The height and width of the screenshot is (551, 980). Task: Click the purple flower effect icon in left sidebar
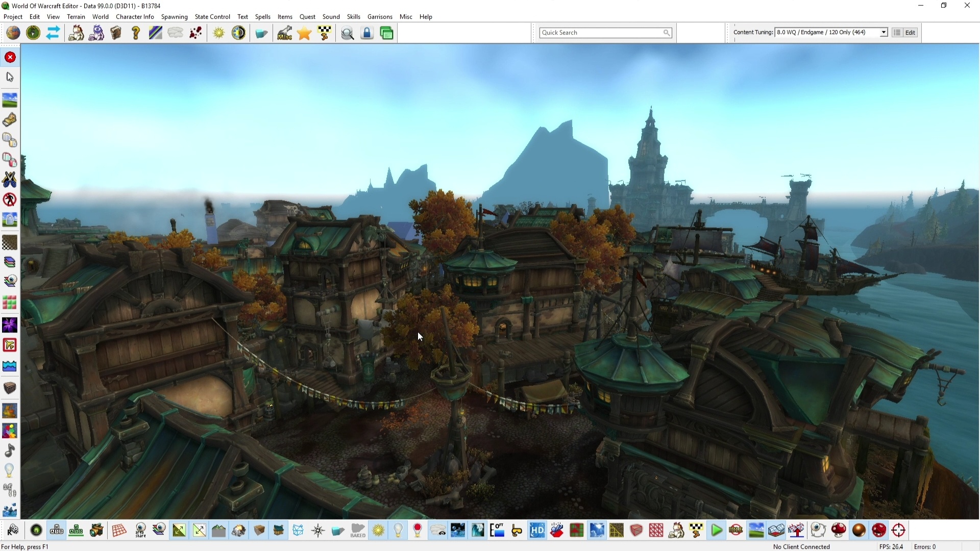pos(10,324)
